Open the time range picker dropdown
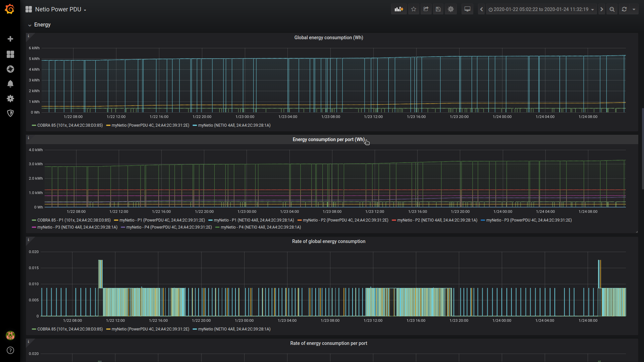The image size is (644, 362). 541,9
